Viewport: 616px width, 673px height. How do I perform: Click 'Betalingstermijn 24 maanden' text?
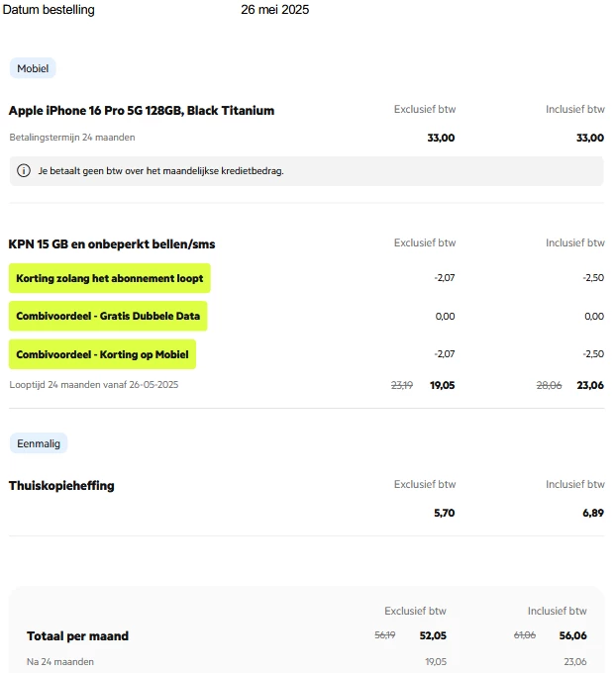tap(72, 138)
